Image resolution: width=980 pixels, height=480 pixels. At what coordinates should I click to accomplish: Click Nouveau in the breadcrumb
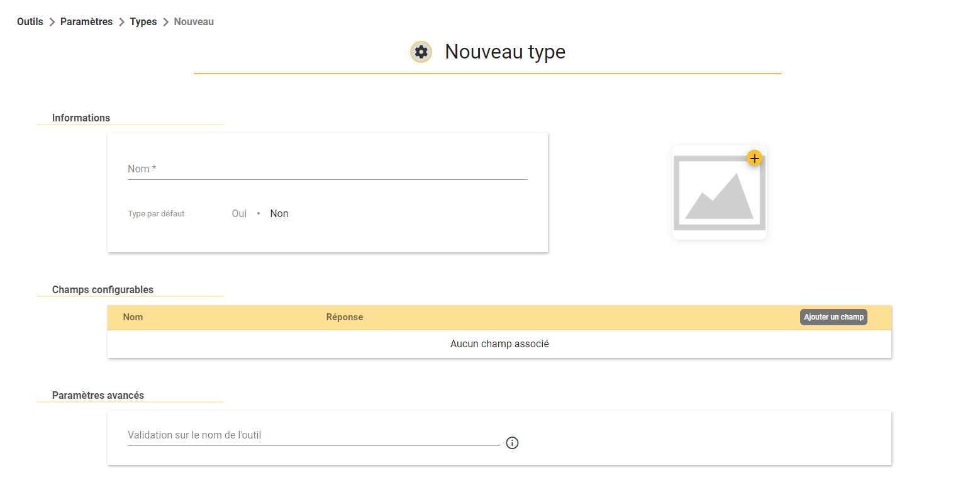(x=194, y=22)
